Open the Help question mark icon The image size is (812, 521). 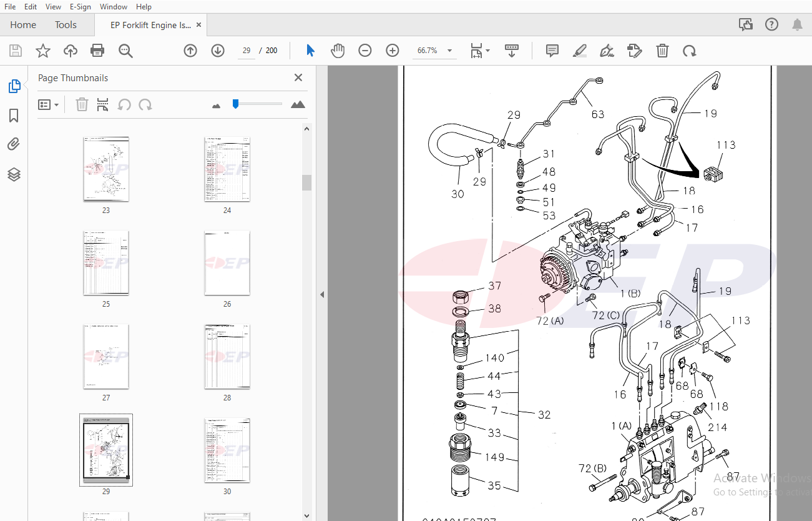771,24
